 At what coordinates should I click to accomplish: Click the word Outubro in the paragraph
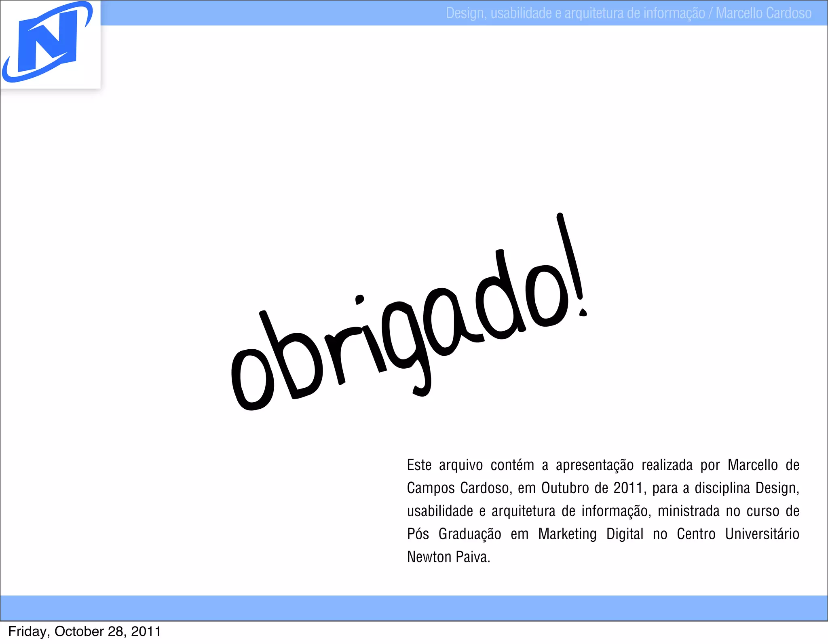pyautogui.click(x=565, y=488)
